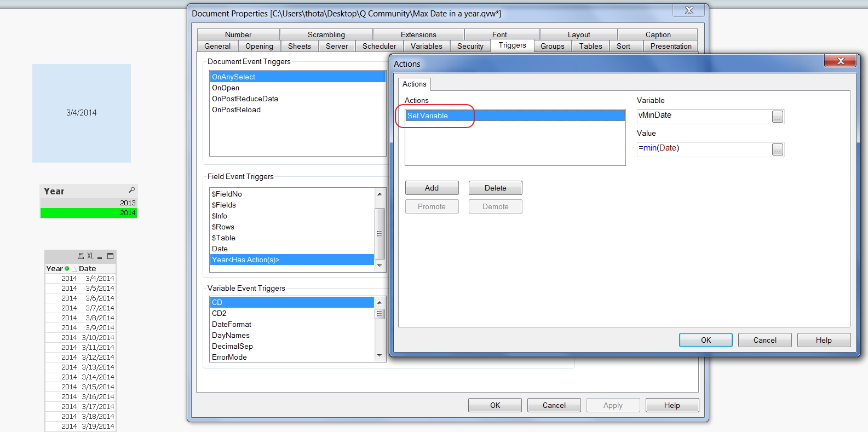Select the OnAnySelect document trigger
The width and height of the screenshot is (868, 432).
pos(298,77)
